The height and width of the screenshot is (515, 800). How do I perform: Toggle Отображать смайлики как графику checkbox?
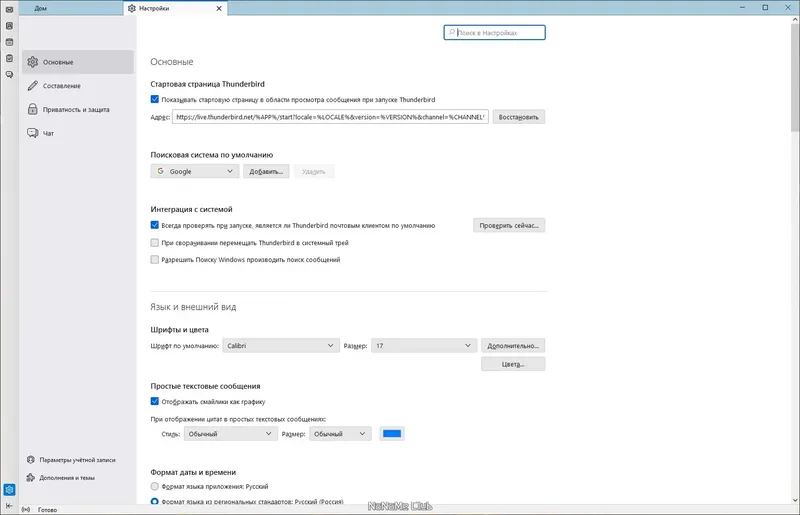tap(155, 401)
